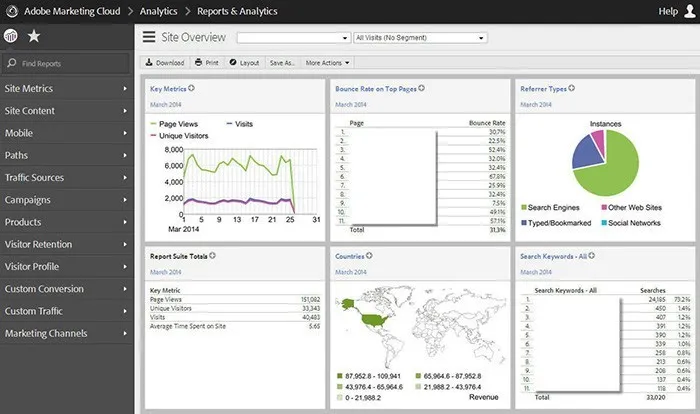Click the Download toolbar button
This screenshot has height=414, width=700.
pyautogui.click(x=165, y=62)
